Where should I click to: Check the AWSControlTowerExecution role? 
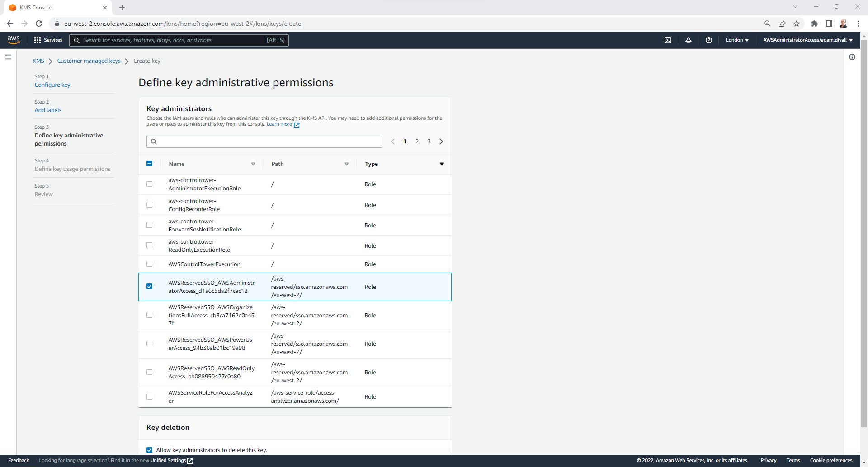[x=149, y=264]
